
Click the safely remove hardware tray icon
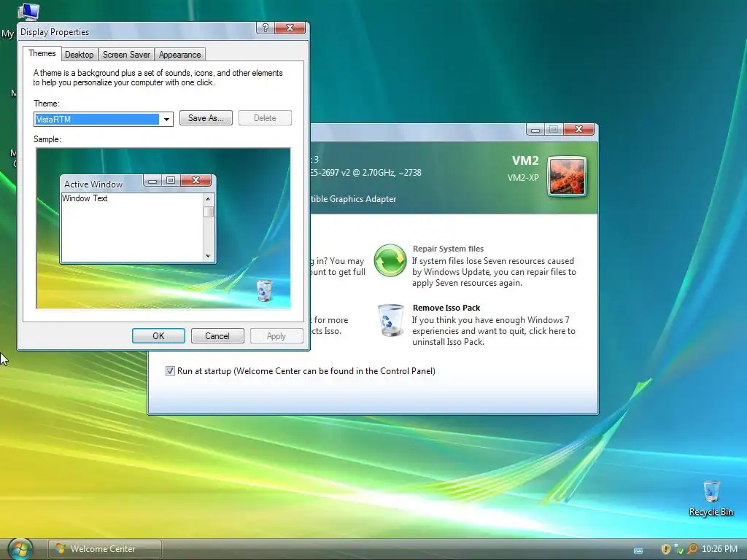click(679, 549)
